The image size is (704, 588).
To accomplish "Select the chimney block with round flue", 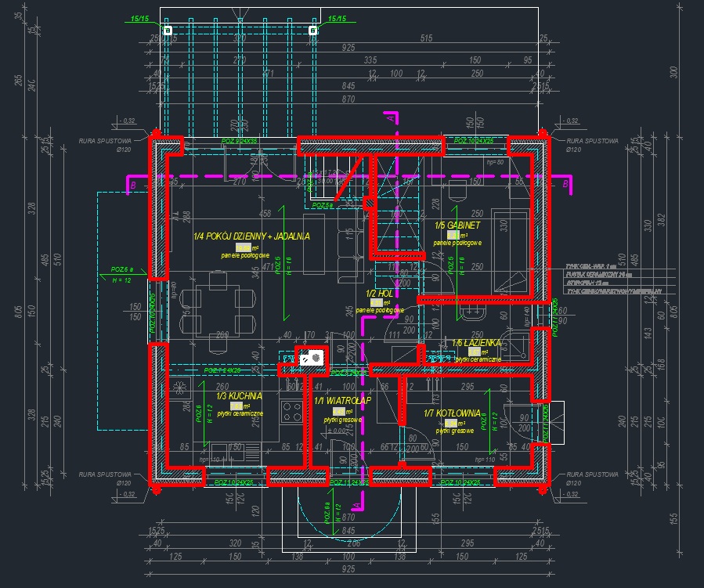I will click(310, 358).
